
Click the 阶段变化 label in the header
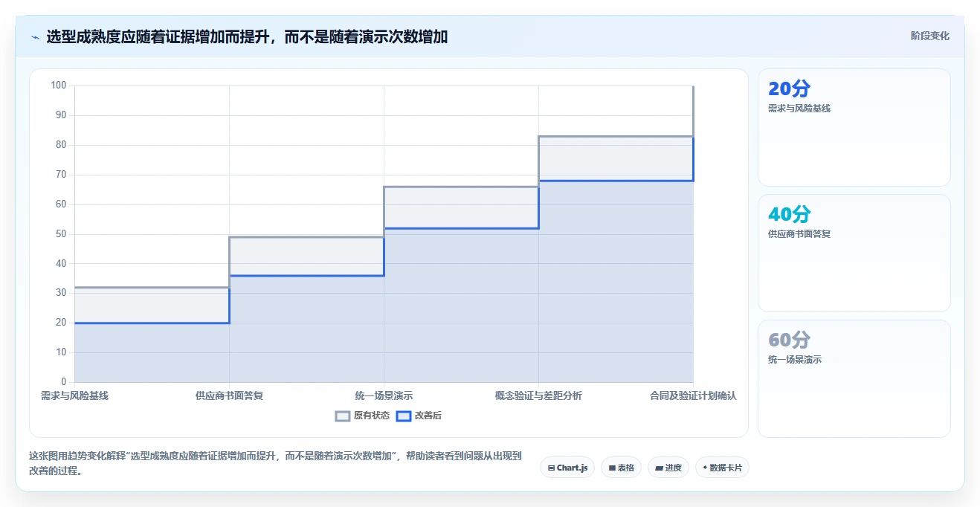929,36
